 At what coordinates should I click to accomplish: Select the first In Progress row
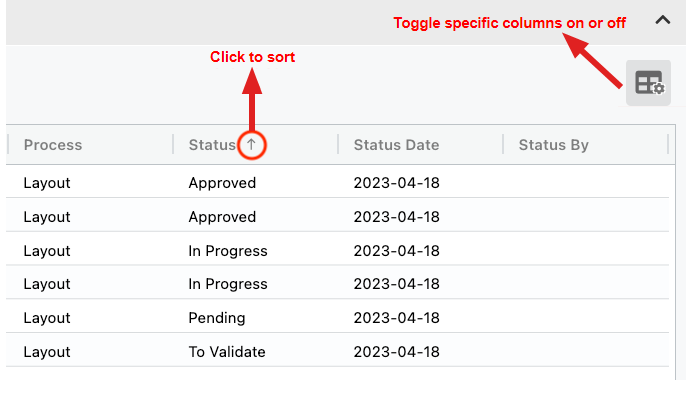337,251
